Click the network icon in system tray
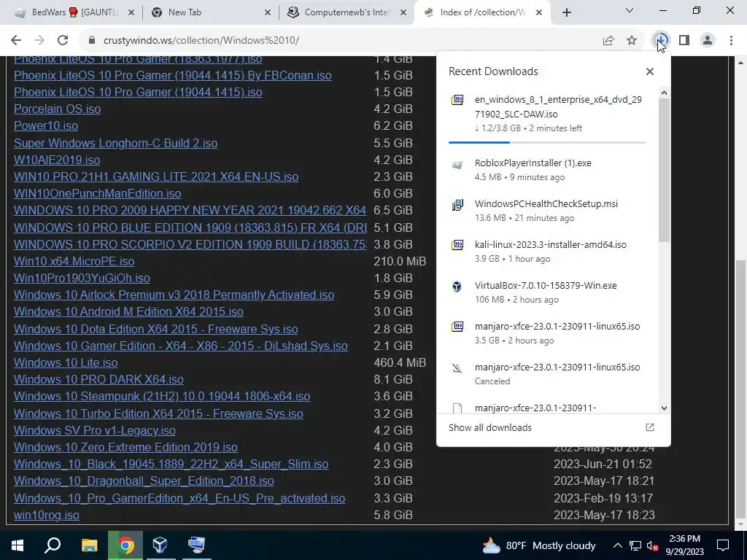 pos(635,545)
